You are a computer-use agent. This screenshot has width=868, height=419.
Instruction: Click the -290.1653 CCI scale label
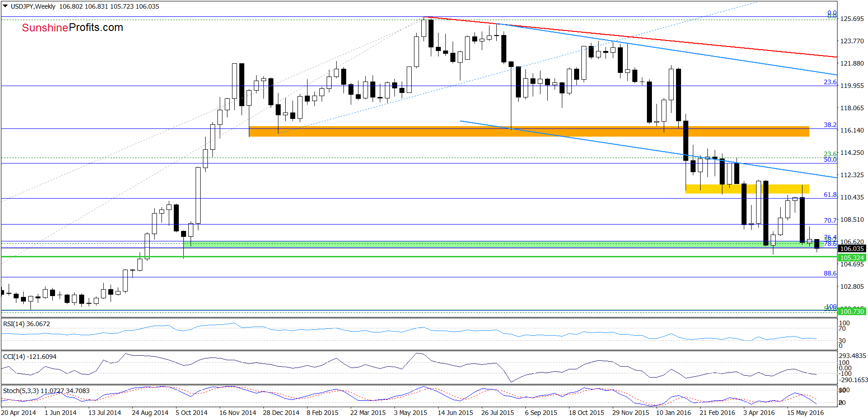point(853,380)
